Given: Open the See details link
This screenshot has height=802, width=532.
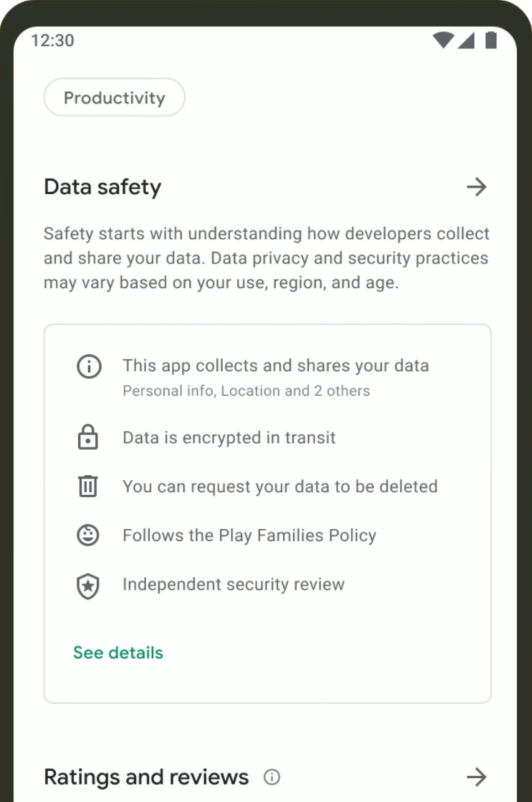Looking at the screenshot, I should click(x=118, y=653).
